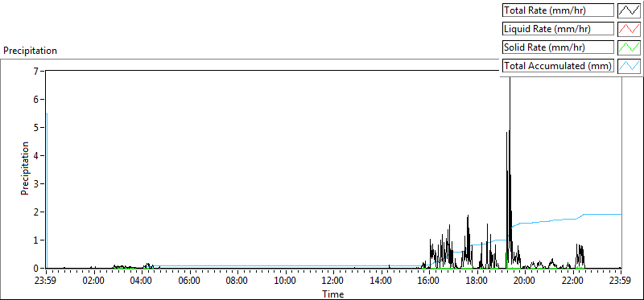Screen dimensions: 644x300
Task: Click the 06:00 time axis label
Action: (189, 282)
